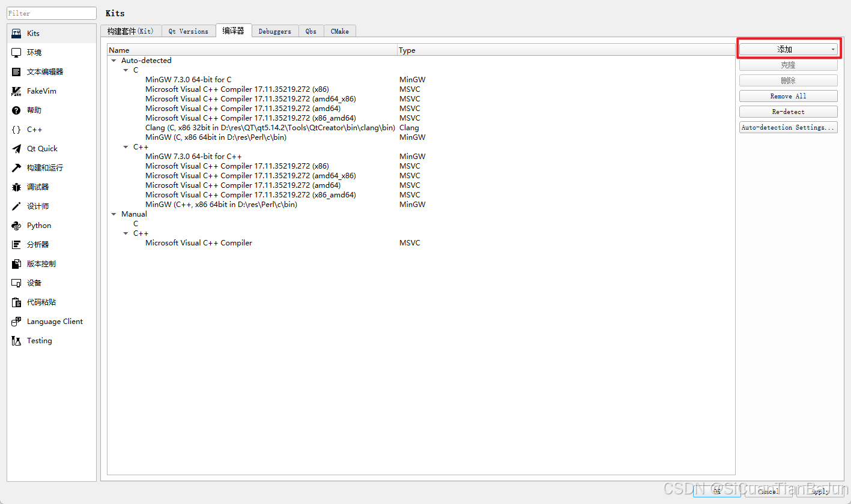Viewport: 851px width, 504px height.
Task: Open the 添加 button dropdown arrow
Action: (832, 48)
